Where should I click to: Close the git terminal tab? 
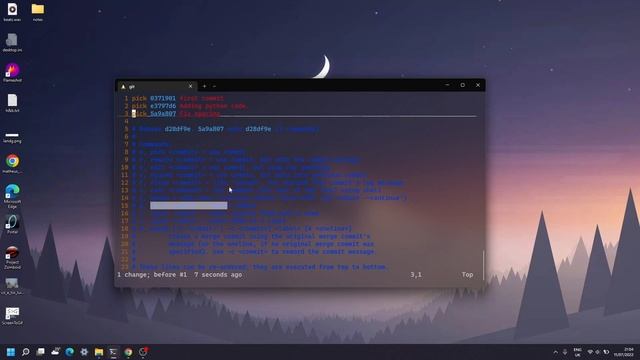pyautogui.click(x=190, y=86)
